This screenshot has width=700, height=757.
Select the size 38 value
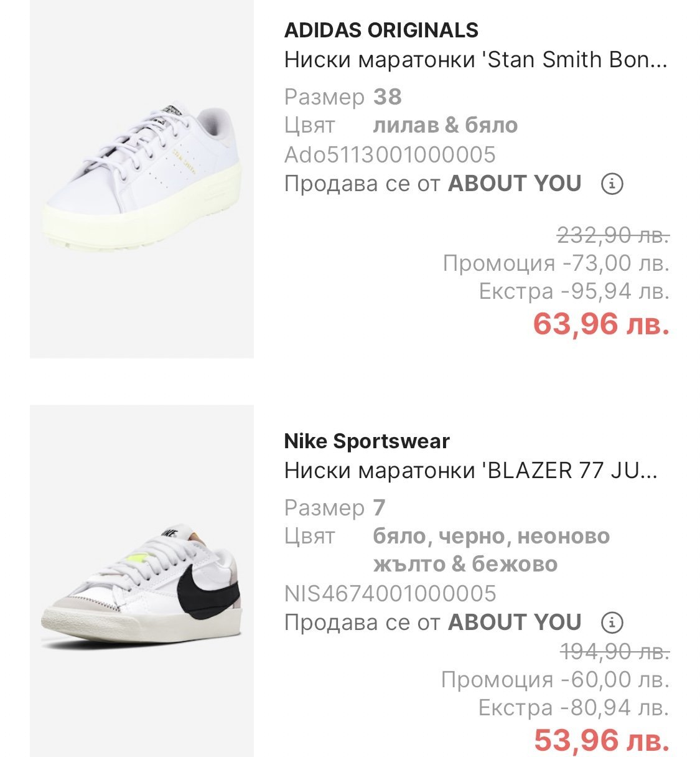pos(387,97)
